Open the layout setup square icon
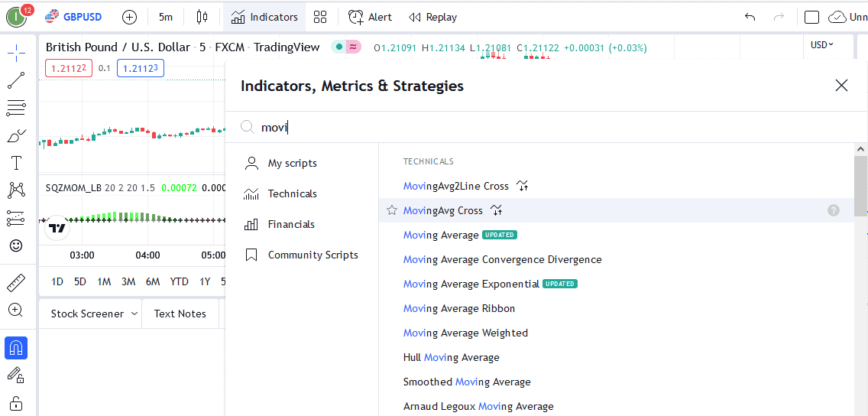 point(811,17)
